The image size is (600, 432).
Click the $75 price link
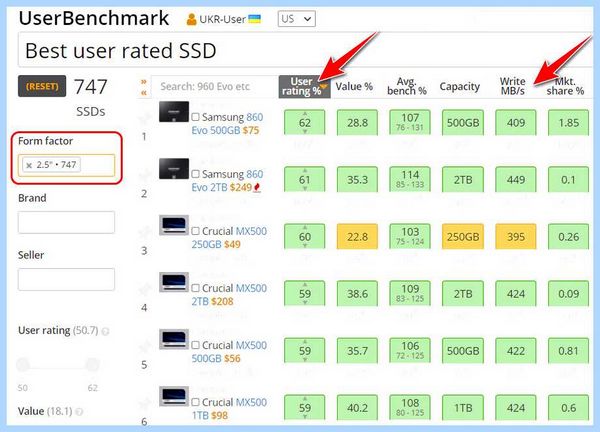[251, 130]
